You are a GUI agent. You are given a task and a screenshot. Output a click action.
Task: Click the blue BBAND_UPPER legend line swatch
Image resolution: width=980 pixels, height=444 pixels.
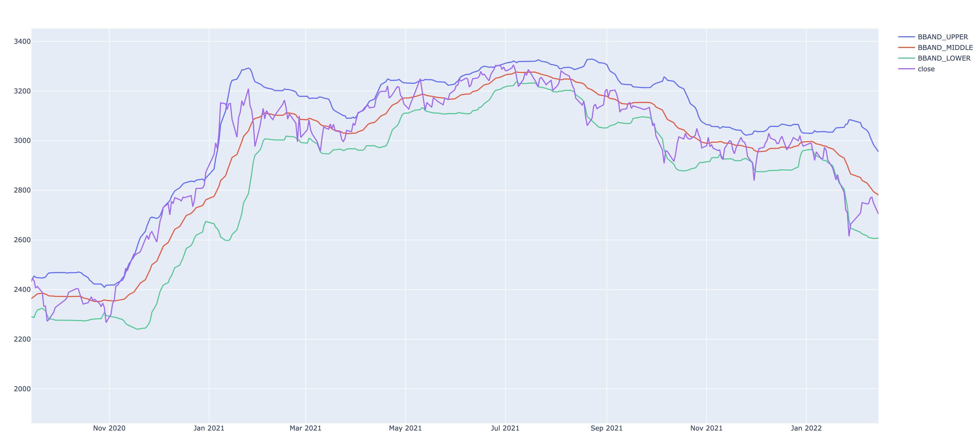point(906,37)
